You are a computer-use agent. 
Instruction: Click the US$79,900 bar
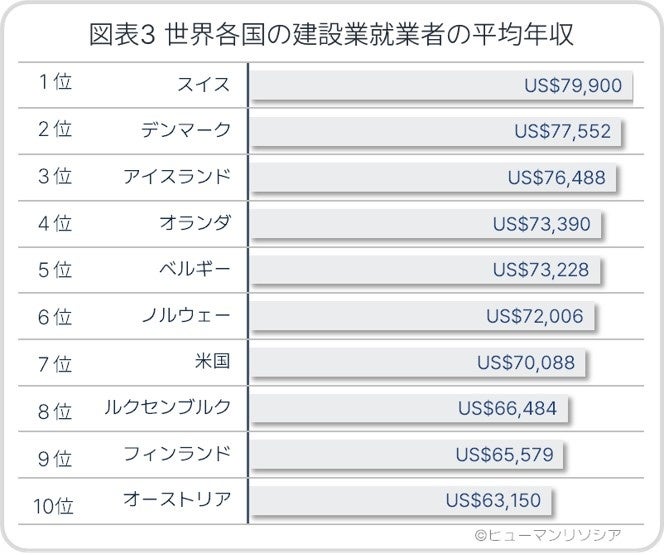point(440,86)
